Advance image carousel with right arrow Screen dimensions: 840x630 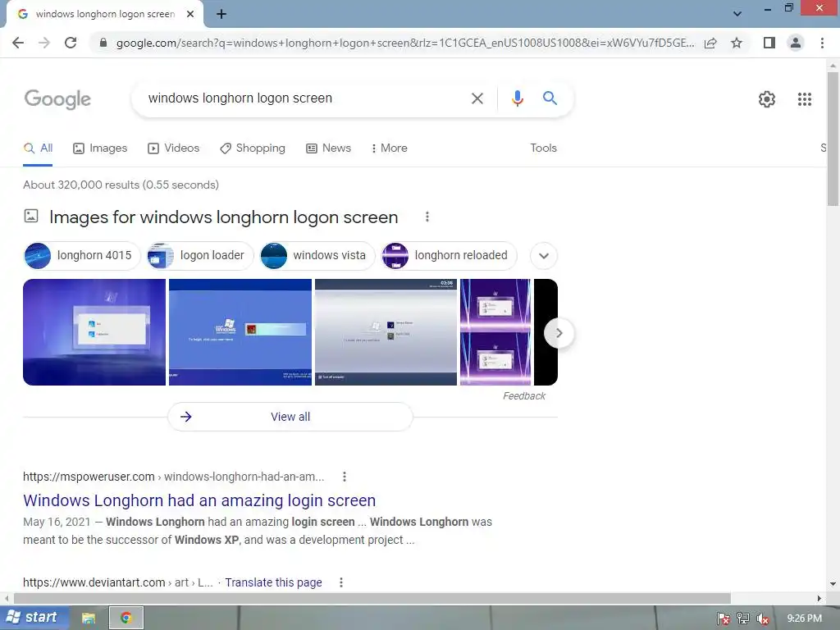pyautogui.click(x=559, y=333)
